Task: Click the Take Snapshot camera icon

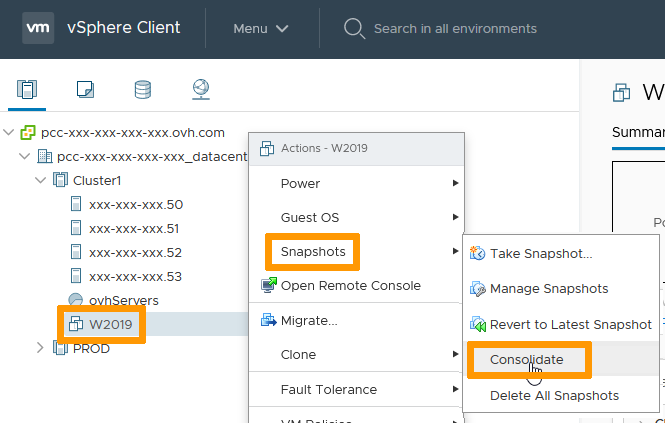Action: tap(477, 254)
